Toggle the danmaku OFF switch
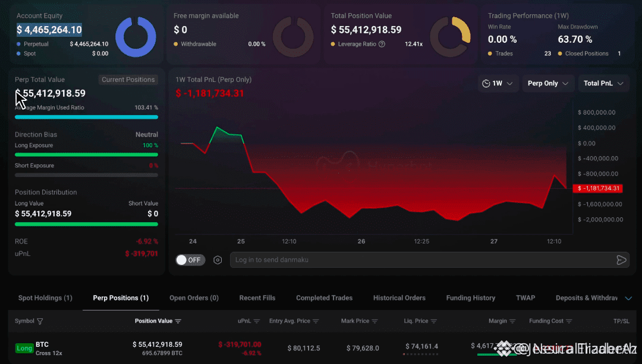642x364 pixels. coord(190,260)
